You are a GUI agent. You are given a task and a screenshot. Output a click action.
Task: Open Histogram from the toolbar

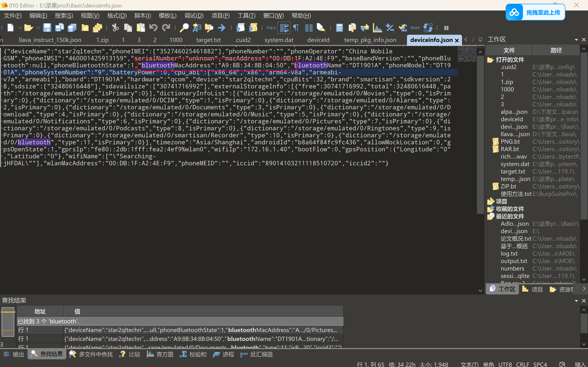tap(377, 28)
